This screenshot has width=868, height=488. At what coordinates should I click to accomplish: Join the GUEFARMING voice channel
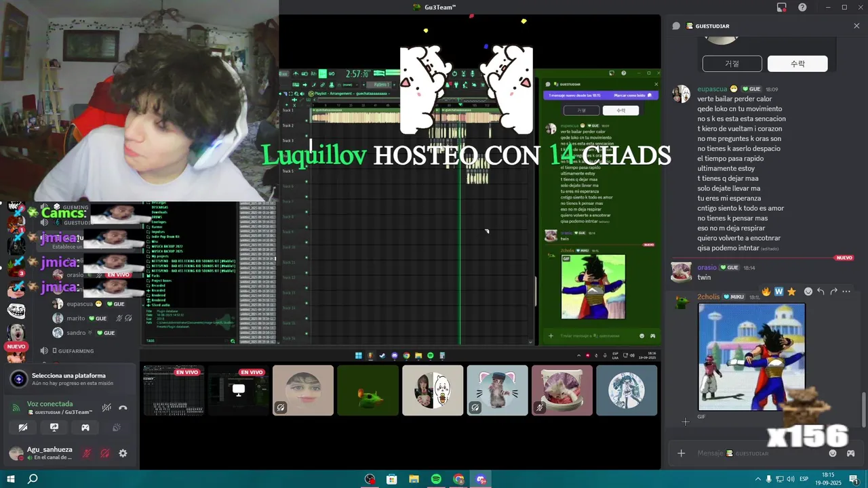pyautogui.click(x=75, y=350)
